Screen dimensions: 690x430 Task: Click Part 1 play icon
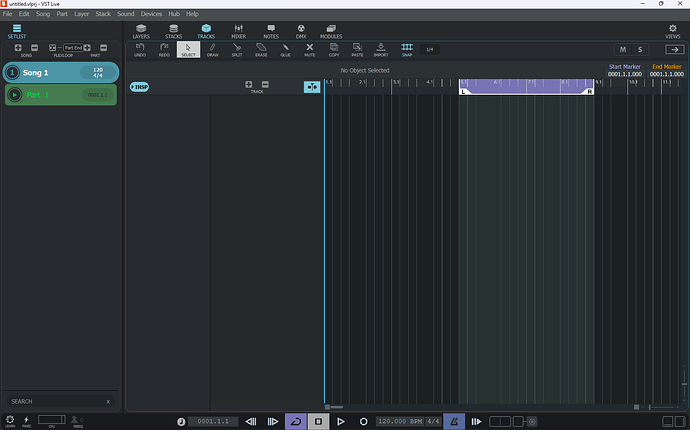15,95
